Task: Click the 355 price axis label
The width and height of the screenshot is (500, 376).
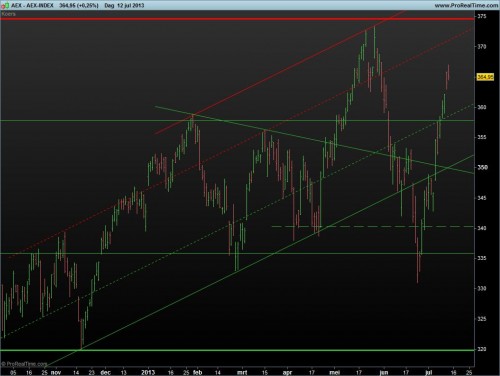Action: pyautogui.click(x=482, y=137)
